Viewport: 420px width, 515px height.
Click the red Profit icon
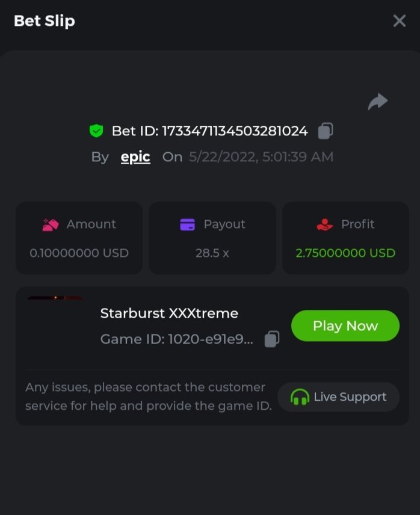(324, 224)
